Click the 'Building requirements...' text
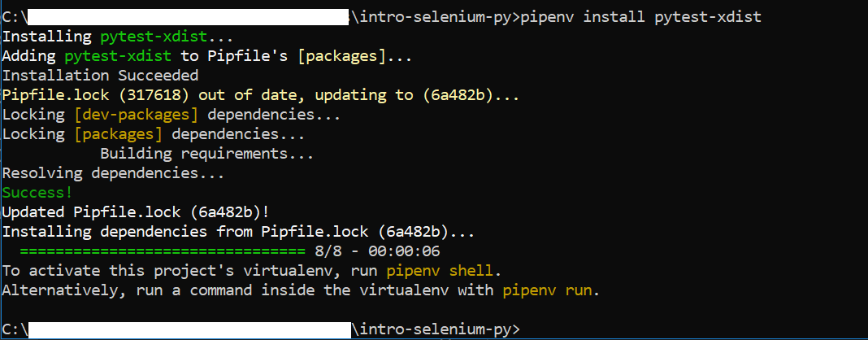 (207, 154)
